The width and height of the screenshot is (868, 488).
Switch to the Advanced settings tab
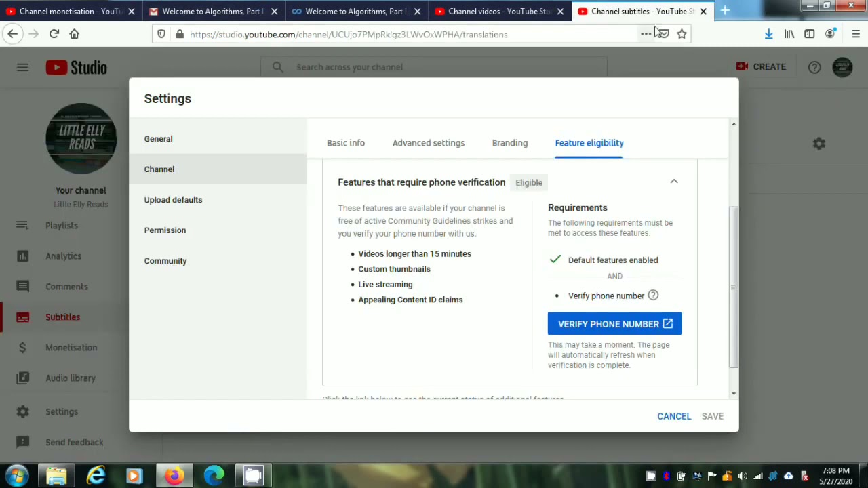(x=429, y=143)
